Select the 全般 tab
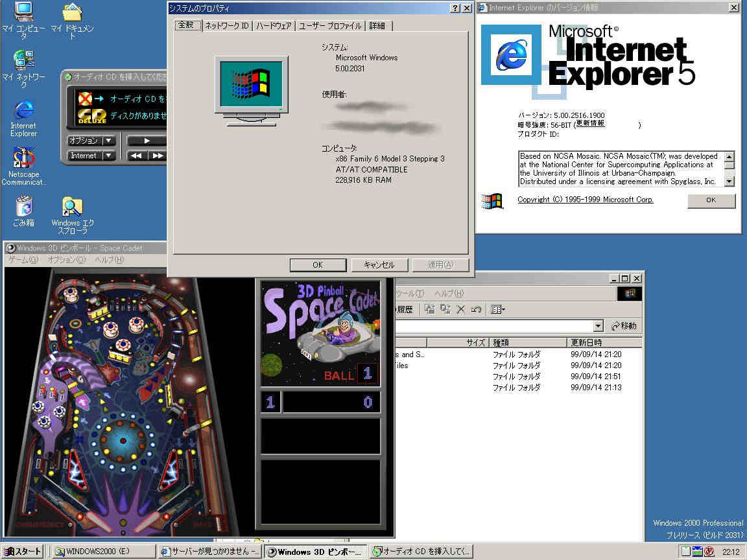 pos(187,25)
